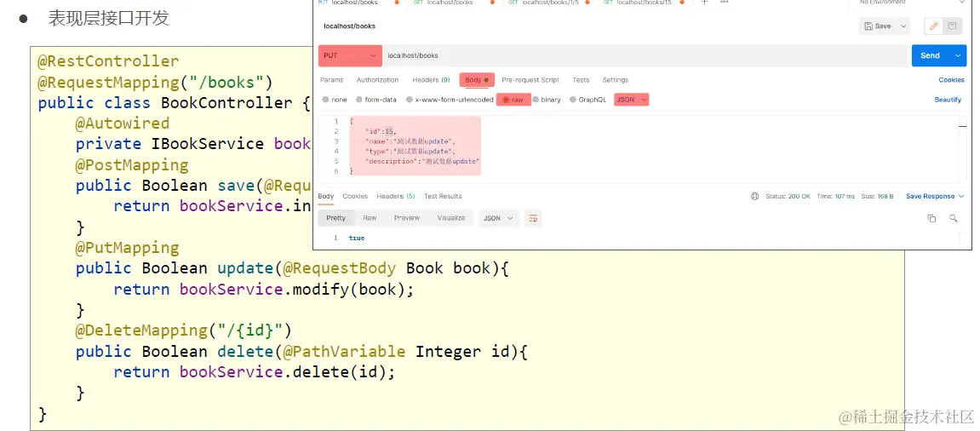Select the GET localhost/books/15 request tab
This screenshot has height=431, width=980.
644,3
